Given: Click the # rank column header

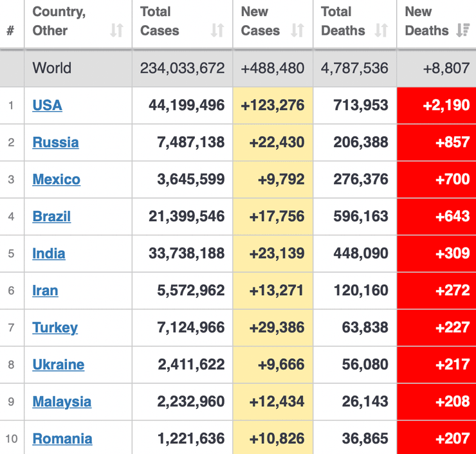Looking at the screenshot, I should pyautogui.click(x=11, y=30).
